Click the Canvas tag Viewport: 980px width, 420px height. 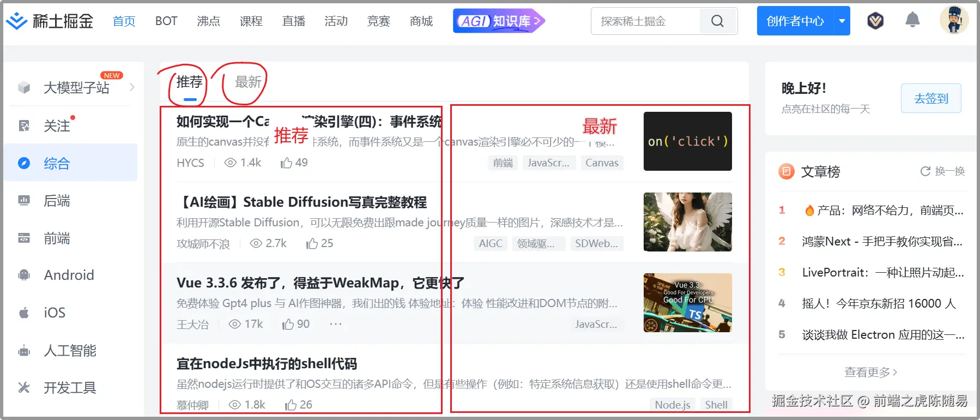[602, 163]
